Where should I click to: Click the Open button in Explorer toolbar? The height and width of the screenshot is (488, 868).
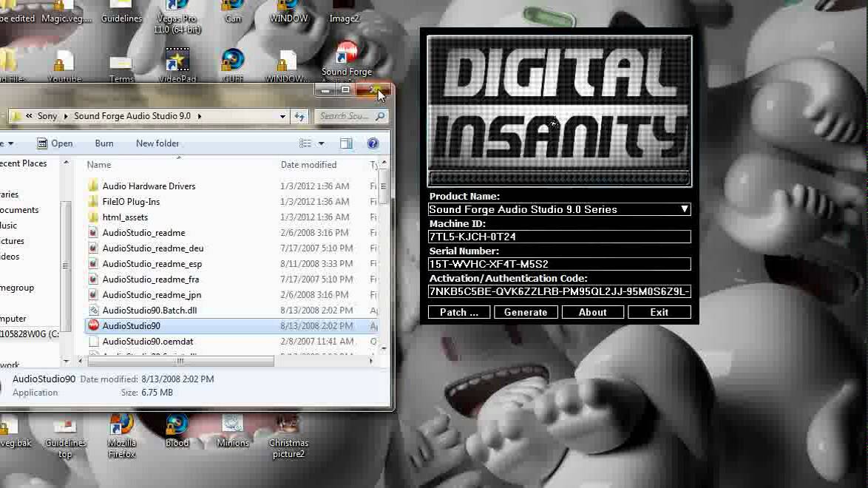point(55,143)
